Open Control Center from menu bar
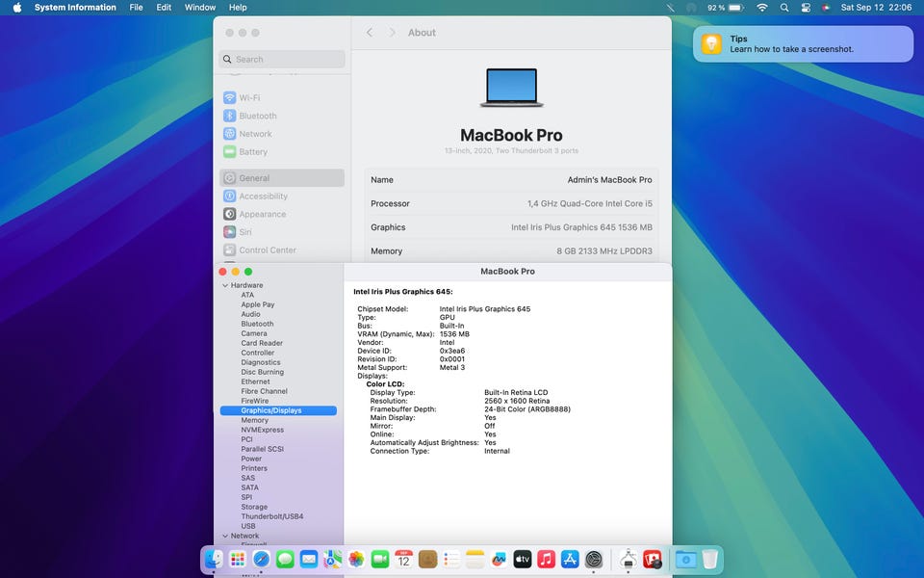The height and width of the screenshot is (578, 924). (806, 8)
